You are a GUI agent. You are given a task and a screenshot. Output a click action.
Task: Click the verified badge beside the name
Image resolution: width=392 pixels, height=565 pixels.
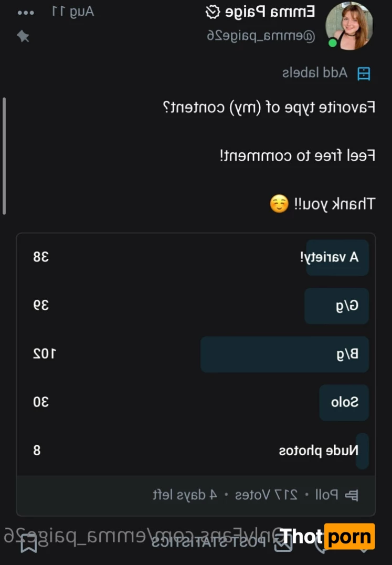point(212,12)
